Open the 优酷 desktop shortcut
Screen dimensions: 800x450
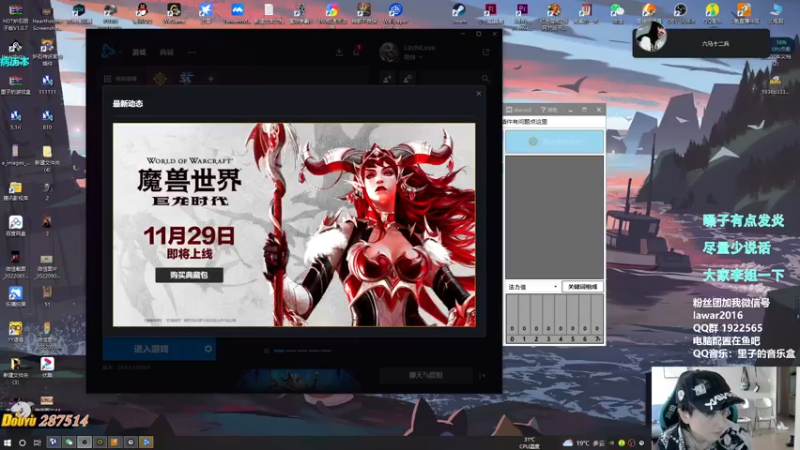click(x=47, y=367)
